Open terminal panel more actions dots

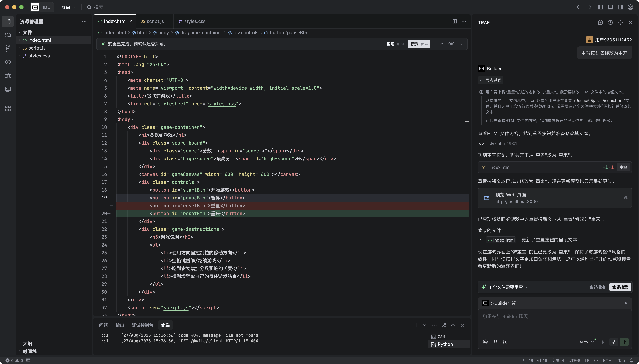coord(434,325)
